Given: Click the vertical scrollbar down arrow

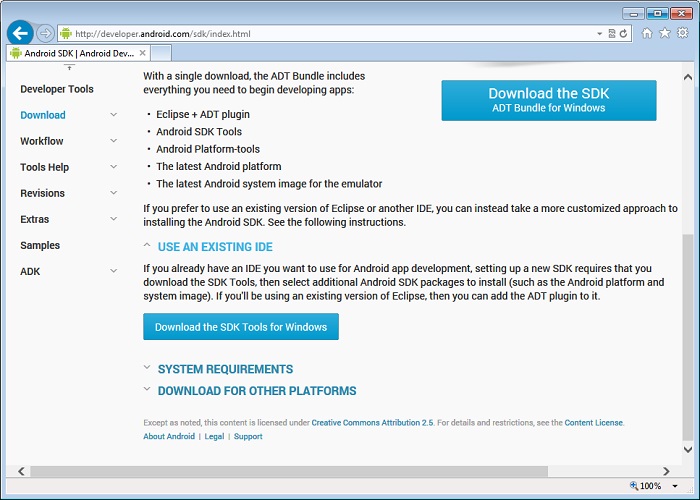Looking at the screenshot, I should pos(688,450).
